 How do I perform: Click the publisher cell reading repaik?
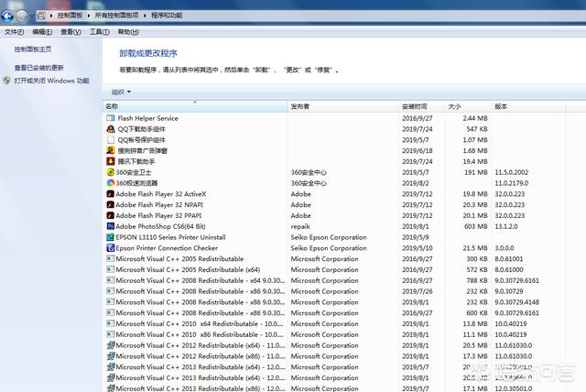(x=300, y=226)
